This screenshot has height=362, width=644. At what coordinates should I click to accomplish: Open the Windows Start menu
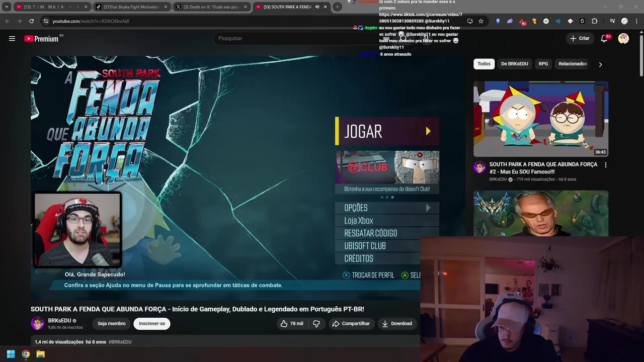click(x=11, y=354)
